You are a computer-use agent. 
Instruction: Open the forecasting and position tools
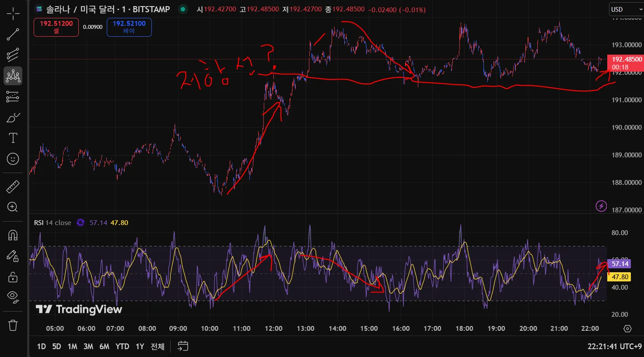click(x=13, y=97)
